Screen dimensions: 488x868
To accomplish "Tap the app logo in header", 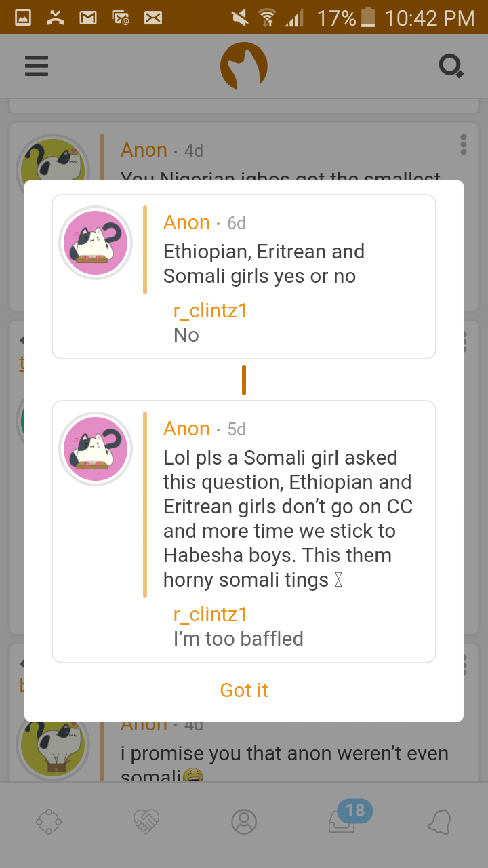I will tap(244, 66).
